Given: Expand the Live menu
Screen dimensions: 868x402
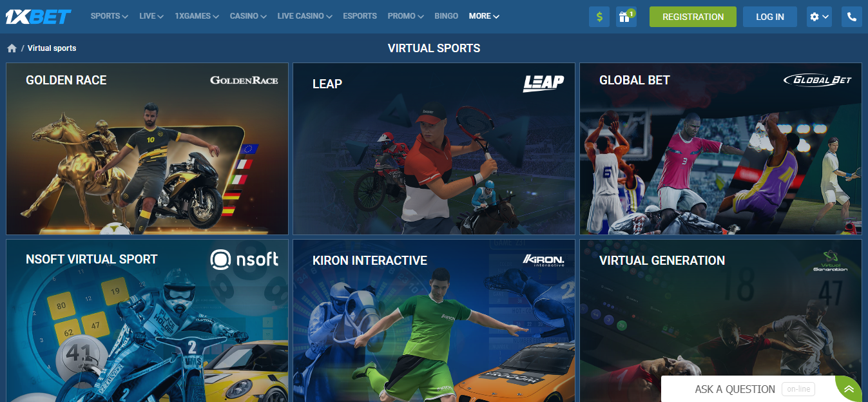Looking at the screenshot, I should pyautogui.click(x=151, y=16).
